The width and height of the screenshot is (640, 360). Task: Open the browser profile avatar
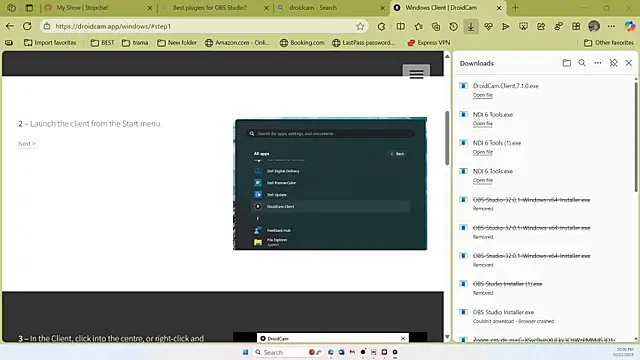pyautogui.click(x=594, y=26)
